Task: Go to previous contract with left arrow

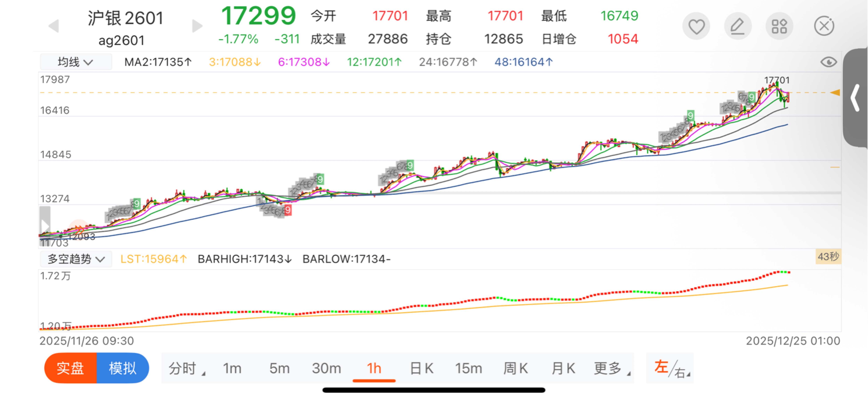Action: click(x=54, y=26)
